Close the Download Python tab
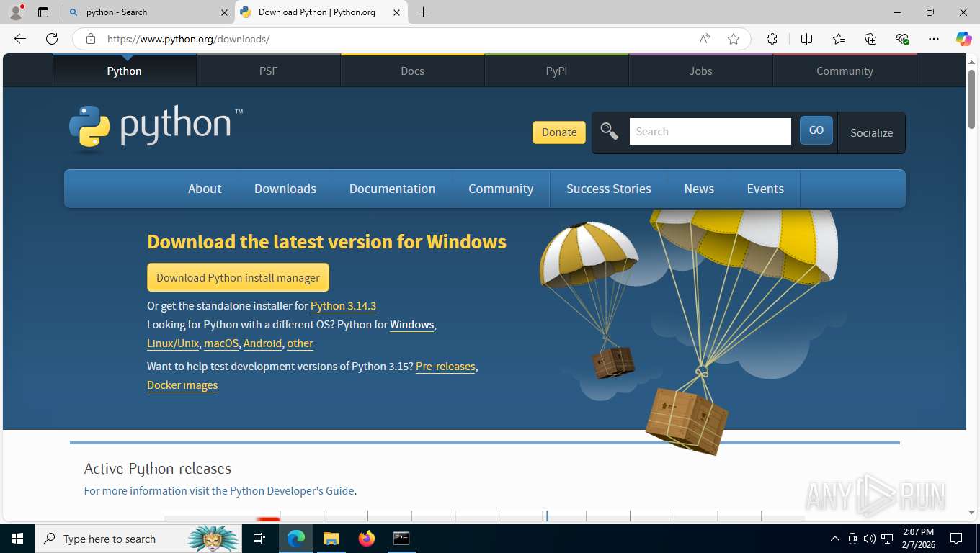The image size is (980, 553). 396,12
